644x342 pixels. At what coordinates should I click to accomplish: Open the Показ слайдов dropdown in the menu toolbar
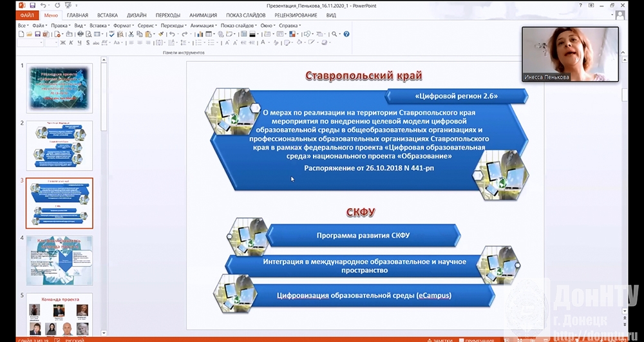pyautogui.click(x=239, y=26)
